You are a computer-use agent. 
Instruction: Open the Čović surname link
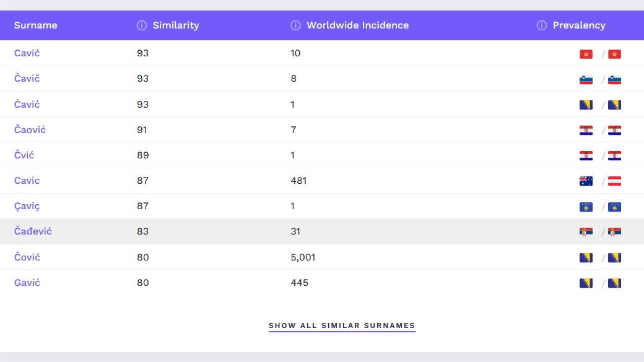point(27,257)
